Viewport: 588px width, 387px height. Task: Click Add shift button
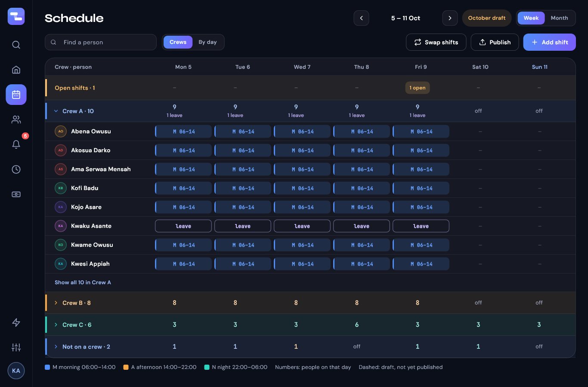549,42
